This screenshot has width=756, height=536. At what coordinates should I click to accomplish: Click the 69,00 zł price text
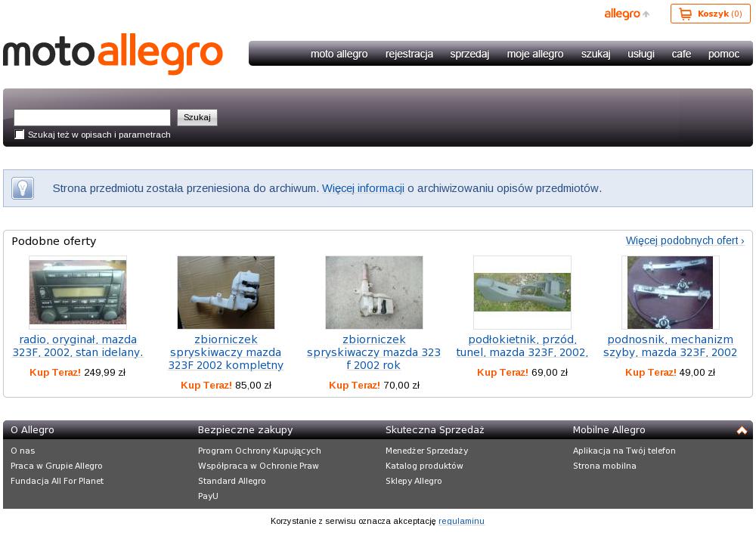(550, 373)
